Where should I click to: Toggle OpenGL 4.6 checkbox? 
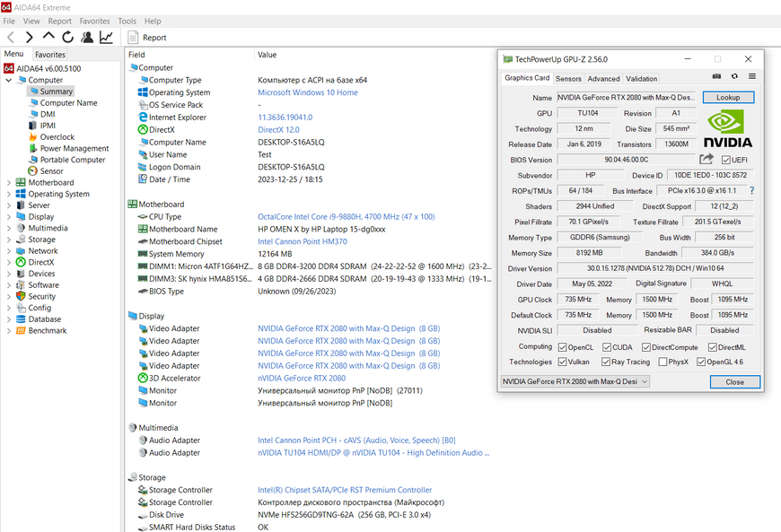(701, 362)
